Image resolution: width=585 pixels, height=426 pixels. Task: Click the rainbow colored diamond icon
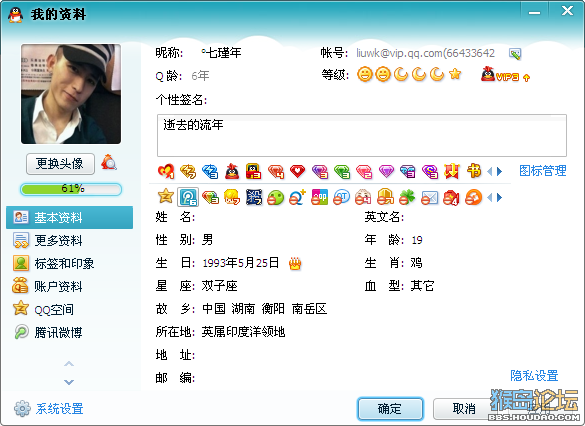[210, 197]
